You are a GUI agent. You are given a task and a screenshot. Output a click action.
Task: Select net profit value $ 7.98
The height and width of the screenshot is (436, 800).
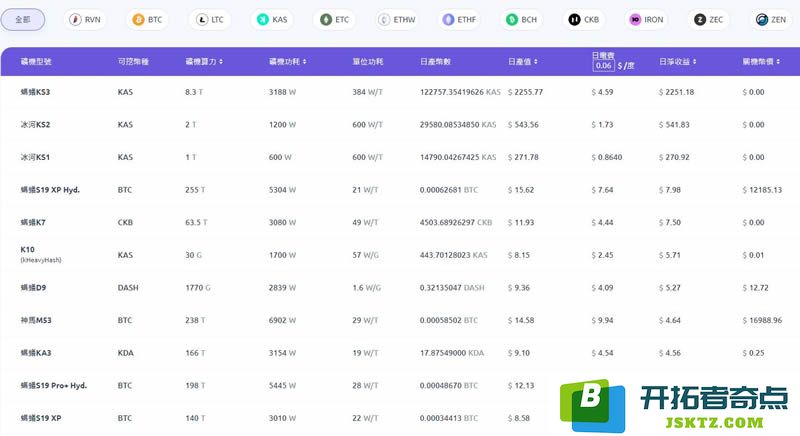(x=670, y=190)
